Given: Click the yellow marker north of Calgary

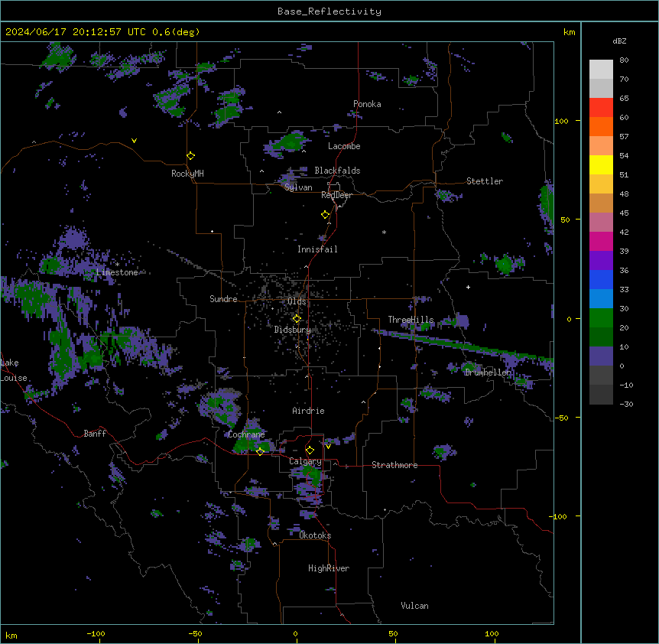Looking at the screenshot, I should point(310,450).
